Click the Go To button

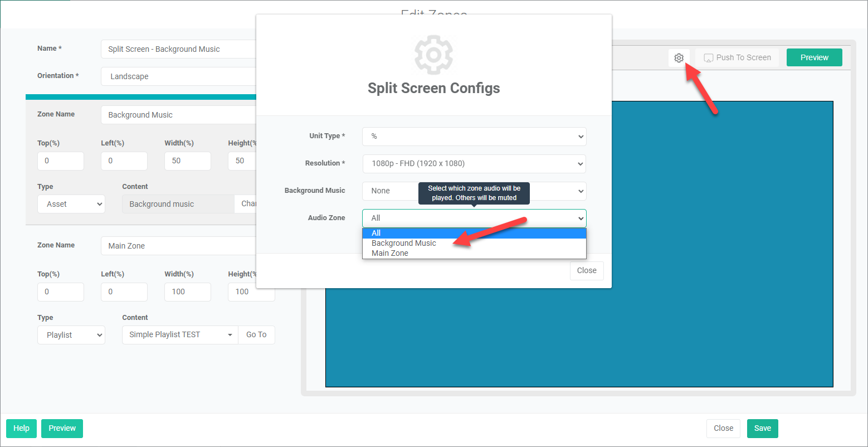[x=256, y=335]
